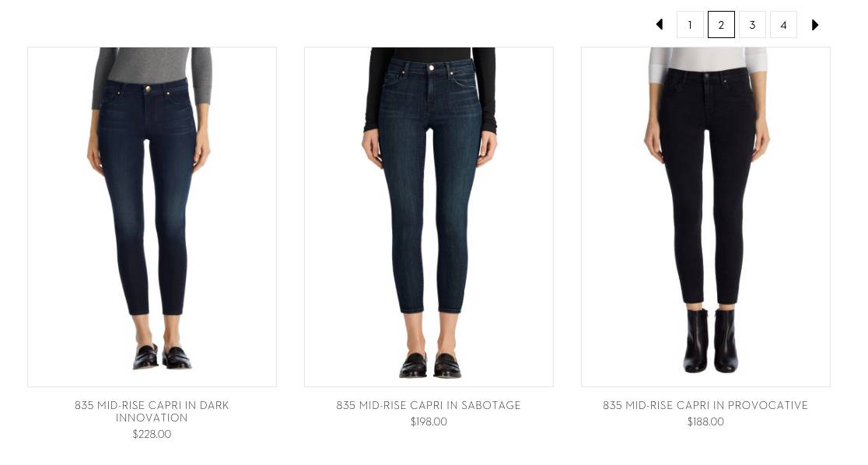This screenshot has width=868, height=465.
Task: Follow the 835 Mid-Rise Capri in Sabotage link
Action: coord(429,405)
